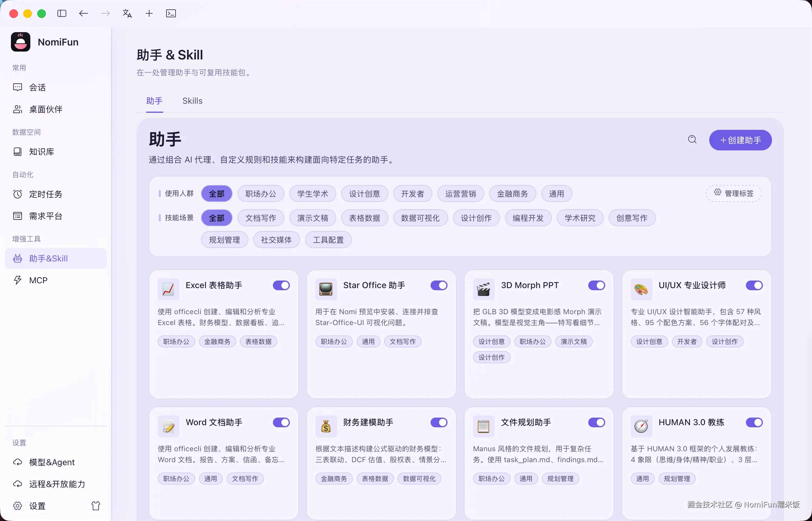Click the Word 文档助手 memo icon
Image resolution: width=812 pixels, height=521 pixels.
tap(168, 426)
